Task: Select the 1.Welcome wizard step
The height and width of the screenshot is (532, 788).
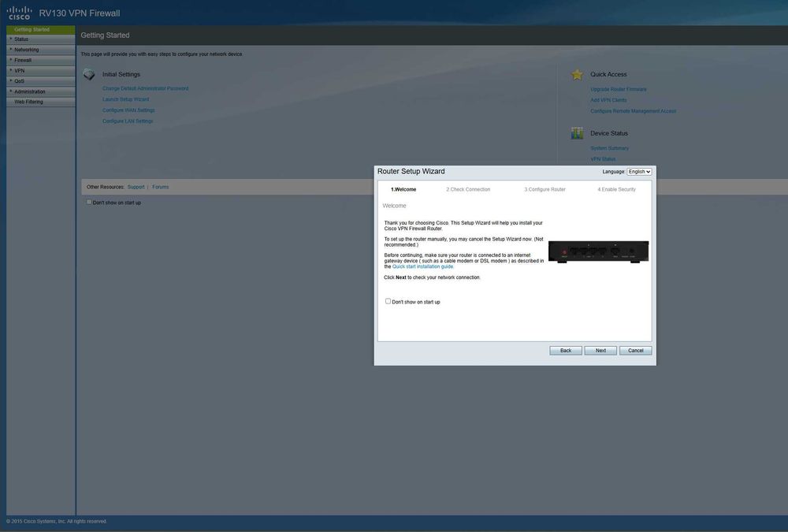Action: (x=403, y=190)
